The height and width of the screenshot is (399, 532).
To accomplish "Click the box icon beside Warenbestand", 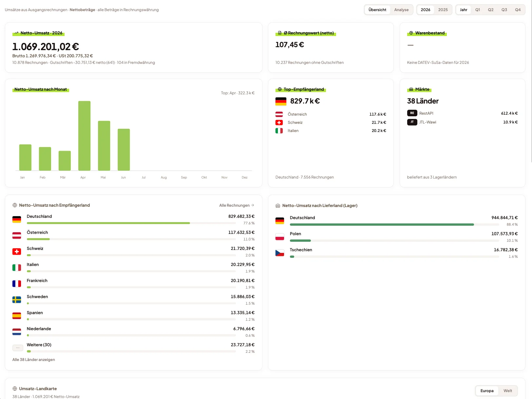I will click(411, 33).
